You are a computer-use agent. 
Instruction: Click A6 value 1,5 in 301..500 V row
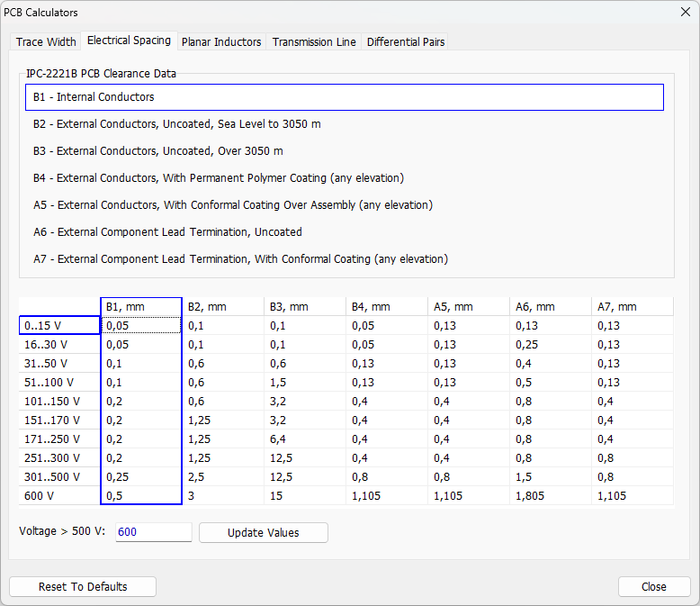click(x=551, y=477)
